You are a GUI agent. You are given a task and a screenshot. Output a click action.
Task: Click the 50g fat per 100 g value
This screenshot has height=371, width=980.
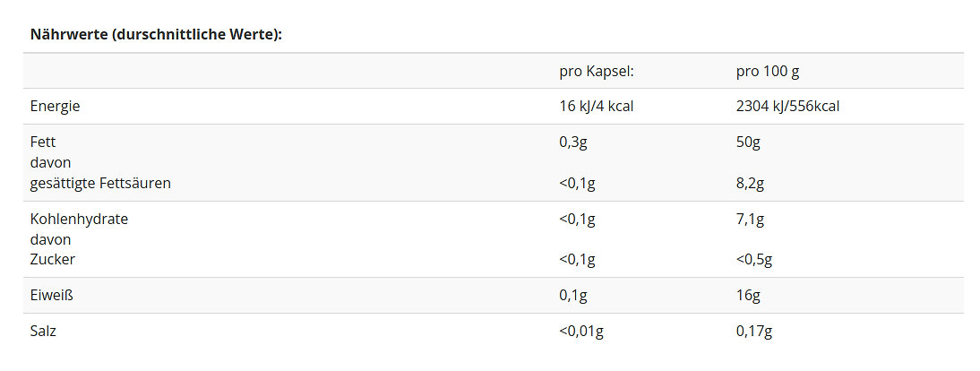click(748, 142)
